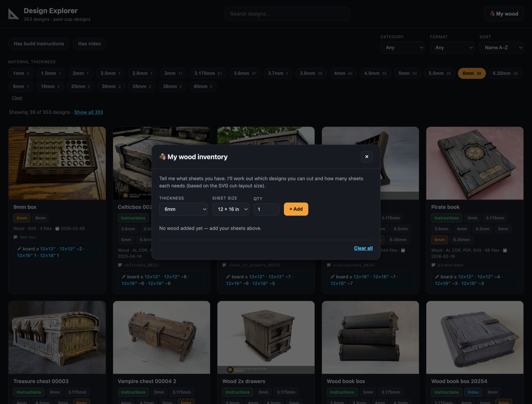Click the saw icon in Pirate book board info
This screenshot has width=532, height=404.
point(437,277)
